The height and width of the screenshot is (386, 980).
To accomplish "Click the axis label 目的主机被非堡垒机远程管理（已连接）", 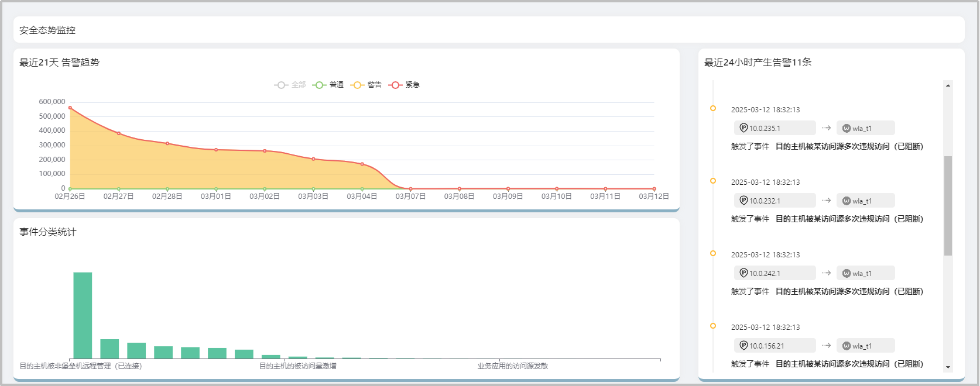I will (x=81, y=366).
